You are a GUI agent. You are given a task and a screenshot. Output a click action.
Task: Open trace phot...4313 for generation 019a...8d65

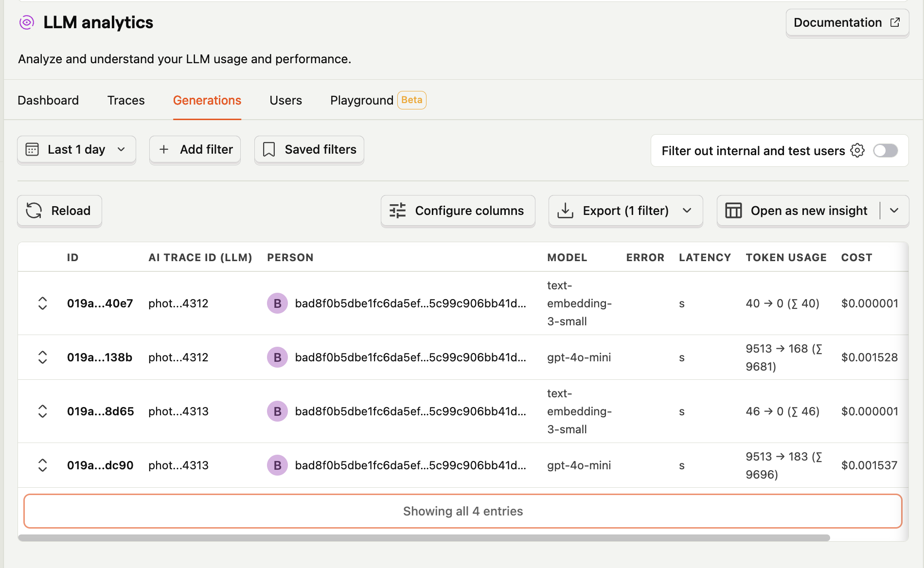pos(178,411)
